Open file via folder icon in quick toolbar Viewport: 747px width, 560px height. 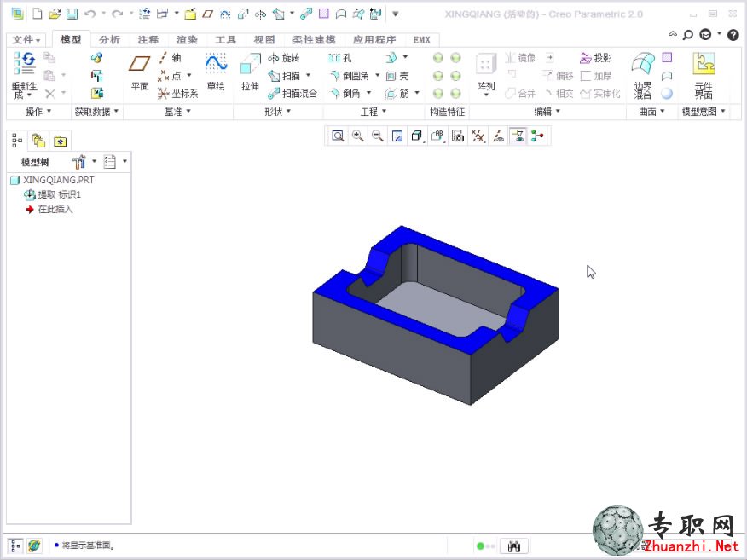55,14
